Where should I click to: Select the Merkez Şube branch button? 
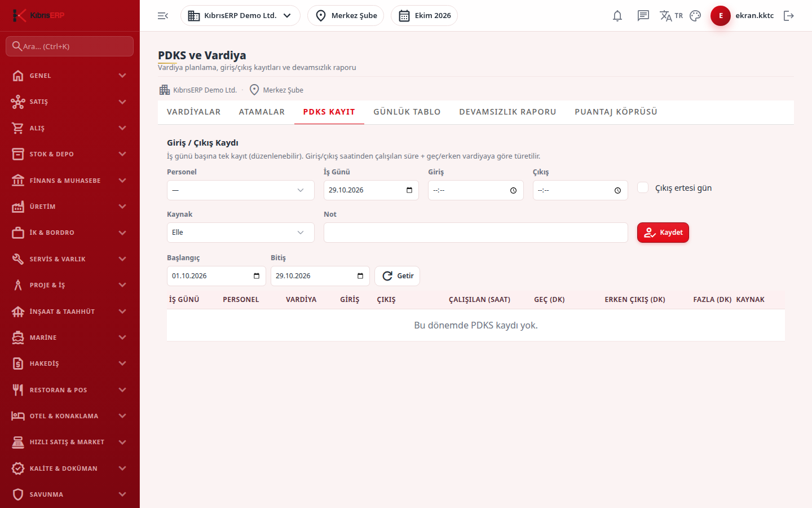click(x=346, y=16)
